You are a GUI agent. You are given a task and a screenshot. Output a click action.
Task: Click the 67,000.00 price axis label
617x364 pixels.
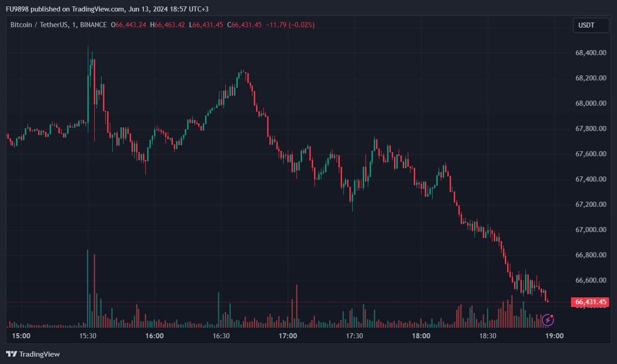[x=590, y=230]
